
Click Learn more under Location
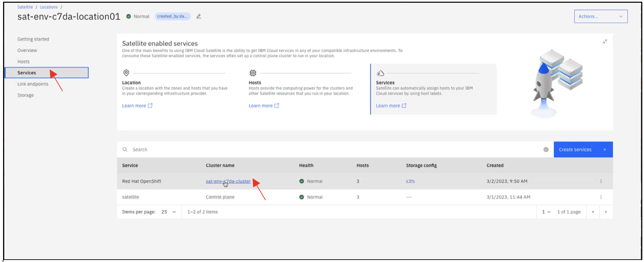[137, 106]
